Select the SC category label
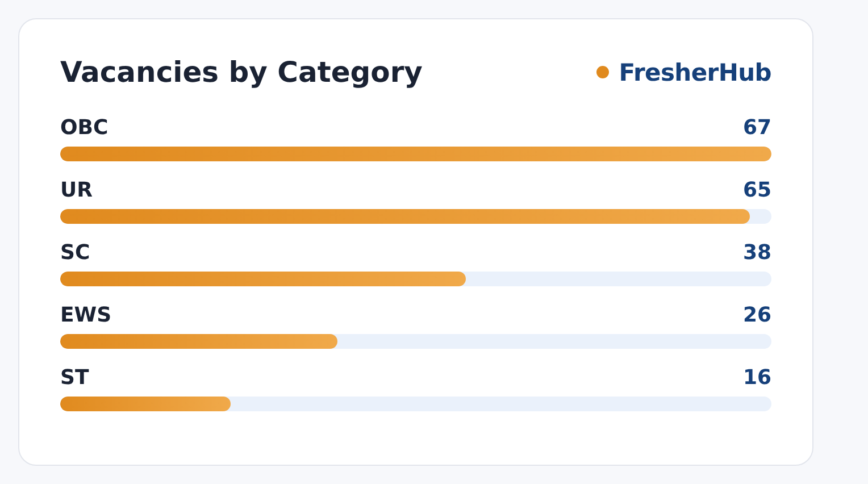This screenshot has height=484, width=868. tap(75, 252)
